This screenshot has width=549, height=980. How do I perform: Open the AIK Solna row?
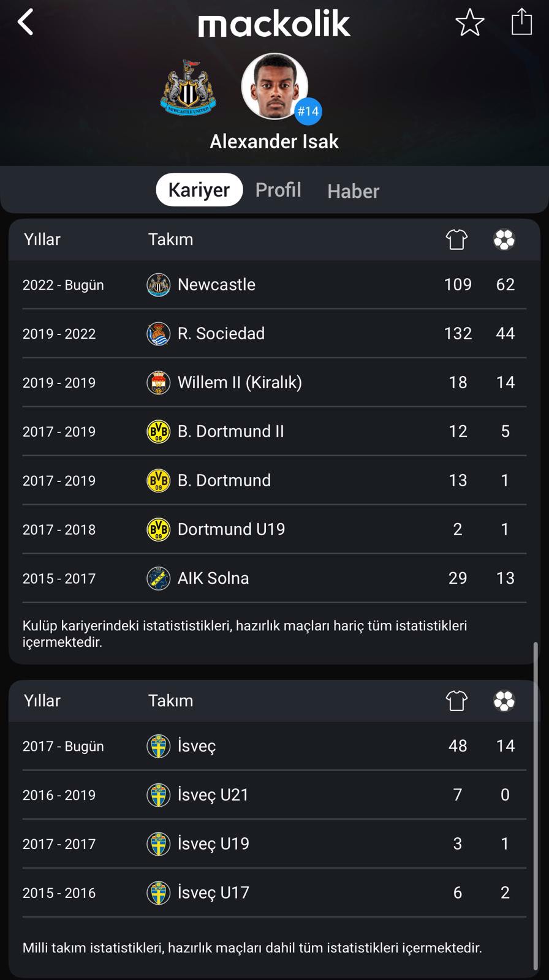click(274, 578)
